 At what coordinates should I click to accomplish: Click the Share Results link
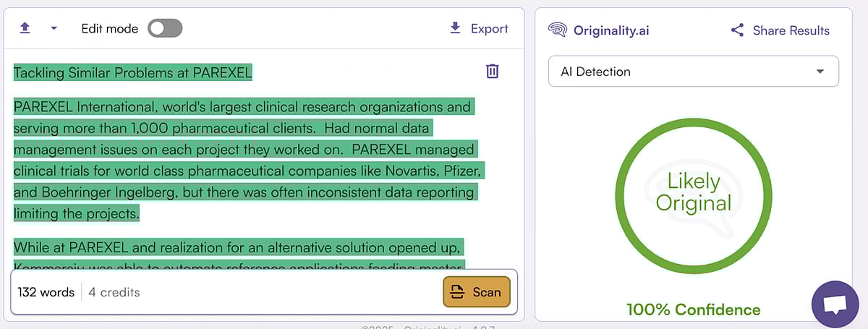pos(791,30)
